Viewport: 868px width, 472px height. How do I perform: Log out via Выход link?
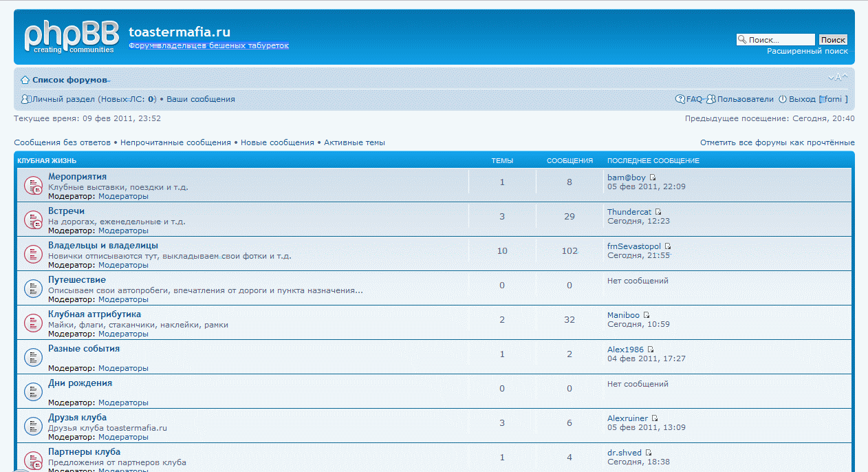[x=802, y=99]
